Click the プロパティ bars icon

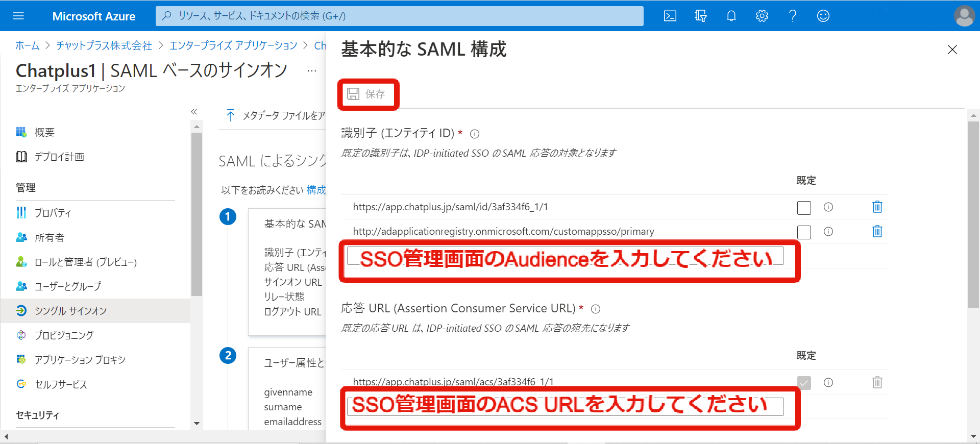[21, 212]
